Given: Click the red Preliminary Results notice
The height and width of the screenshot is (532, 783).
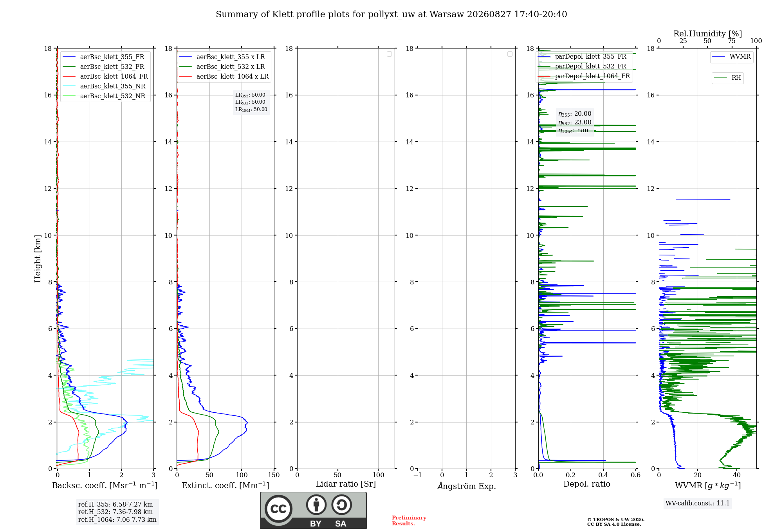Looking at the screenshot, I should 409,521.
